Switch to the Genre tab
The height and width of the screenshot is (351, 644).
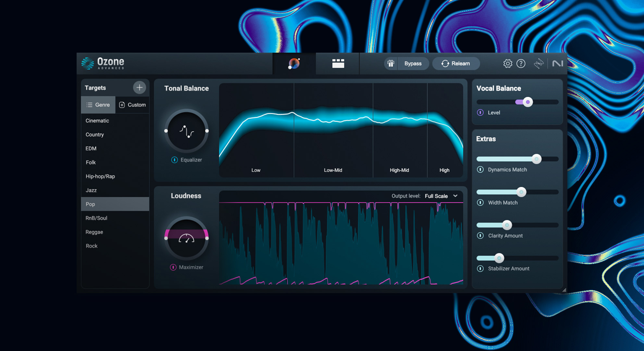(98, 105)
